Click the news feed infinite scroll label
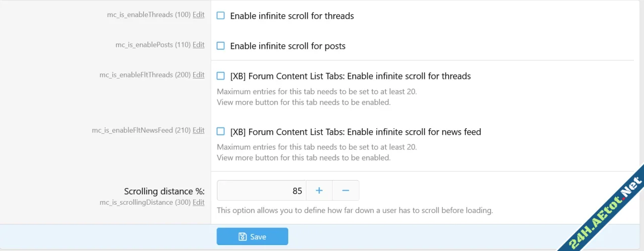 click(x=355, y=132)
